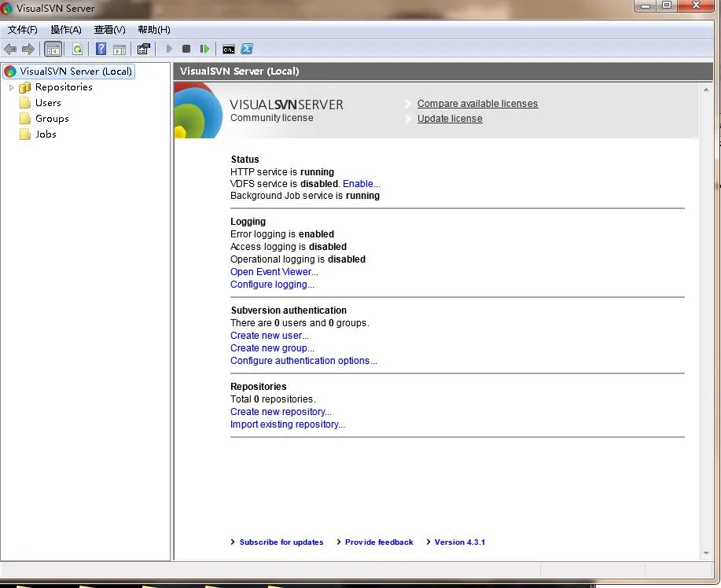Click the scrollbar down arrow at bottom right
This screenshot has height=588, width=721.
[706, 553]
